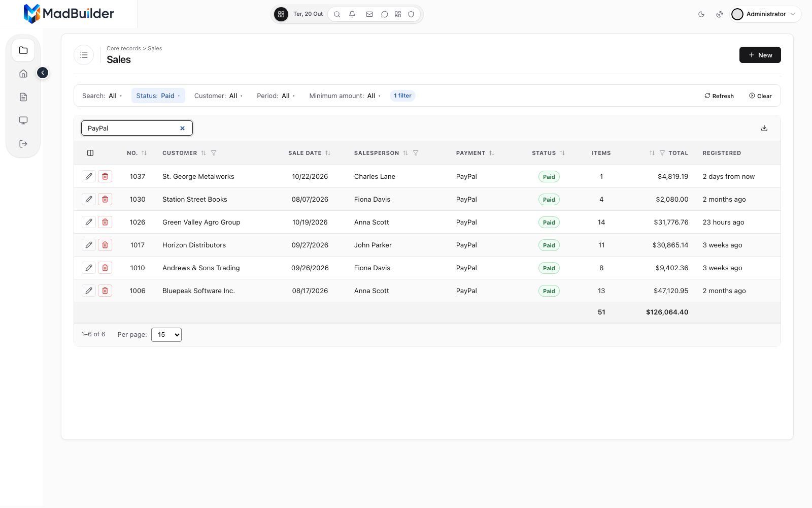Screen dimensions: 812x508
Task: Open notifications bell icon
Action: click(x=352, y=14)
